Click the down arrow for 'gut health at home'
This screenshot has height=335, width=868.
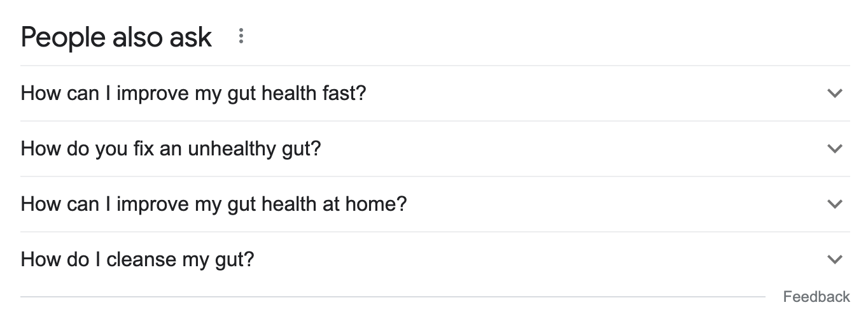click(834, 204)
